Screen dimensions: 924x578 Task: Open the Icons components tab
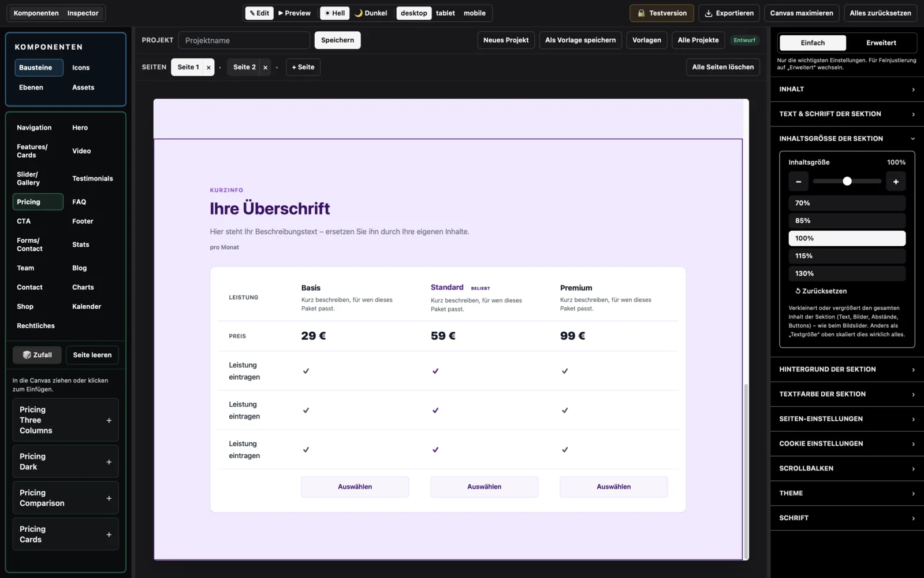[81, 68]
